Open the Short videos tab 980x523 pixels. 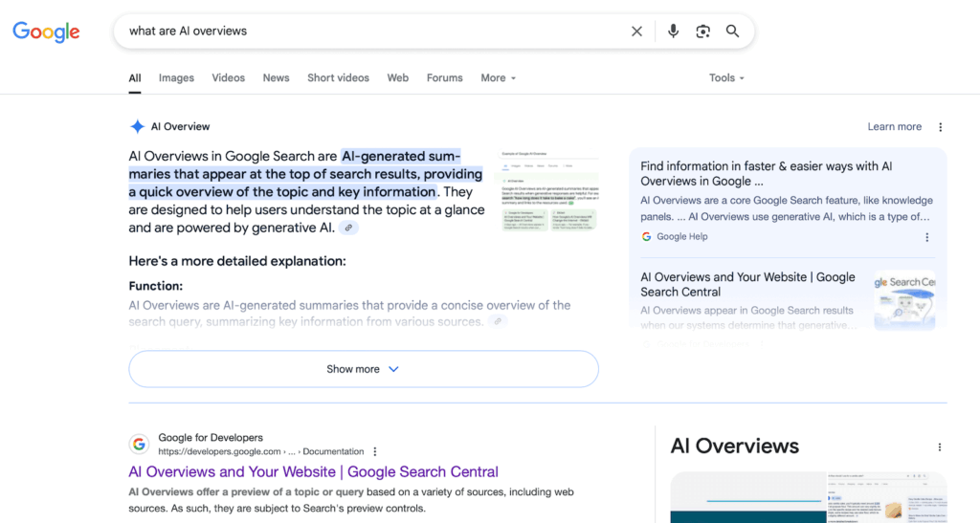[x=338, y=78]
